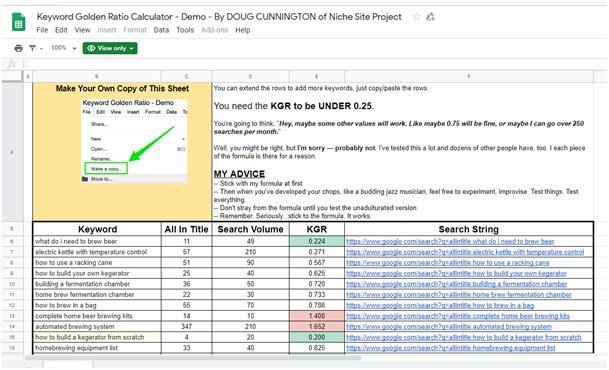Open the Help menu
This screenshot has width=609, height=370.
pos(243,30)
